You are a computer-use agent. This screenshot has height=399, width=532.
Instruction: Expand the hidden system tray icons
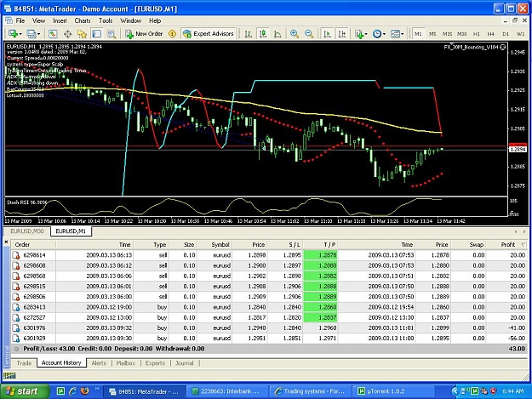pos(455,391)
